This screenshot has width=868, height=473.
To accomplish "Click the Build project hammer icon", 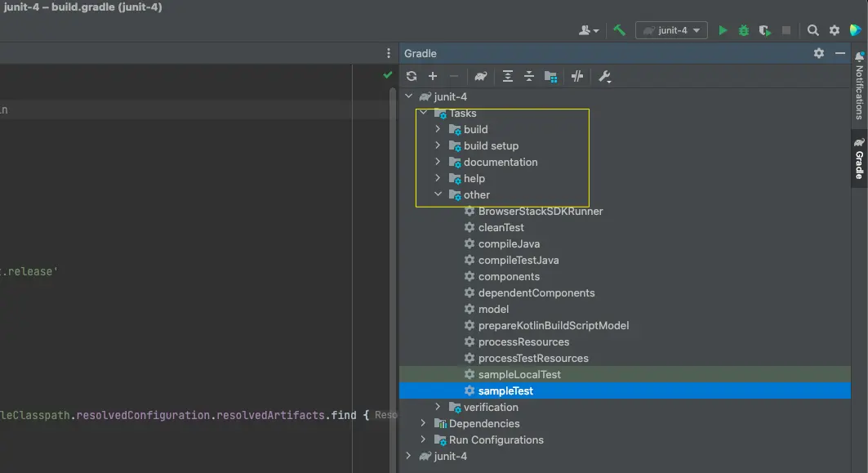I will pos(620,30).
